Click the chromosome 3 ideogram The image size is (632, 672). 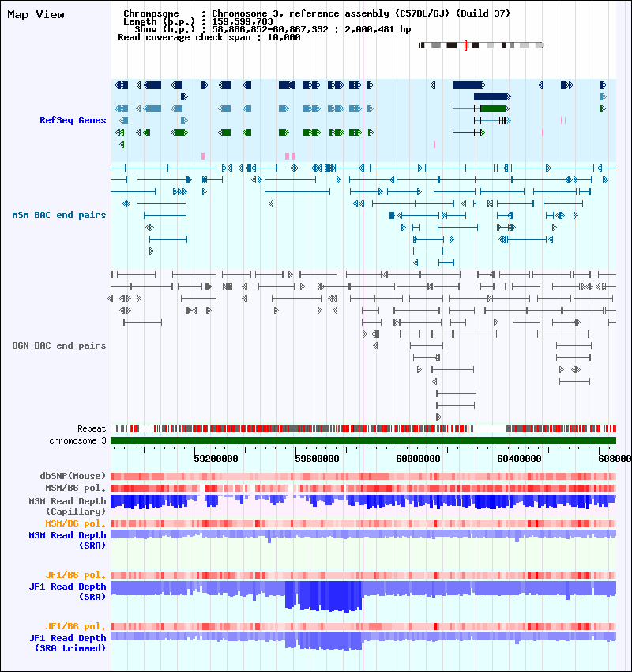click(481, 45)
